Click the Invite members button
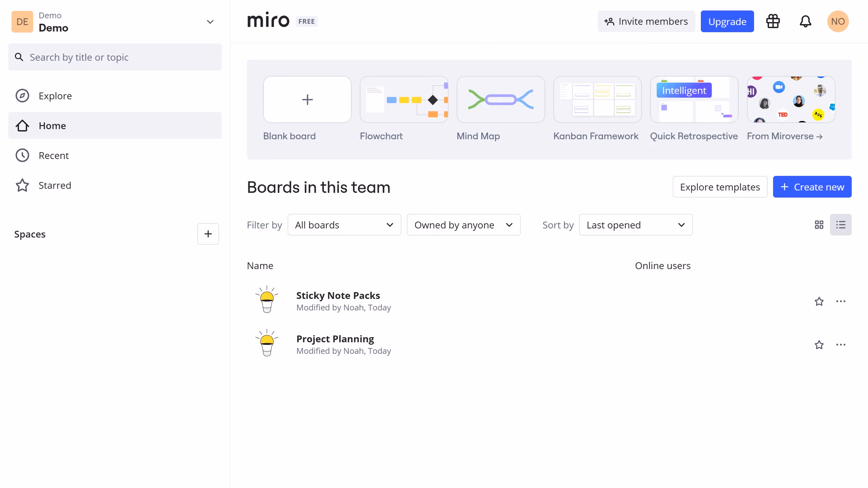 tap(646, 21)
